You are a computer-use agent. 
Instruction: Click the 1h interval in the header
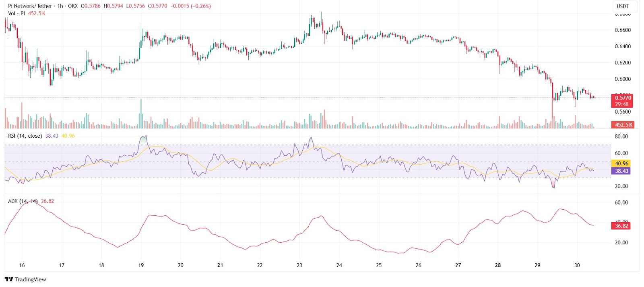[60, 6]
